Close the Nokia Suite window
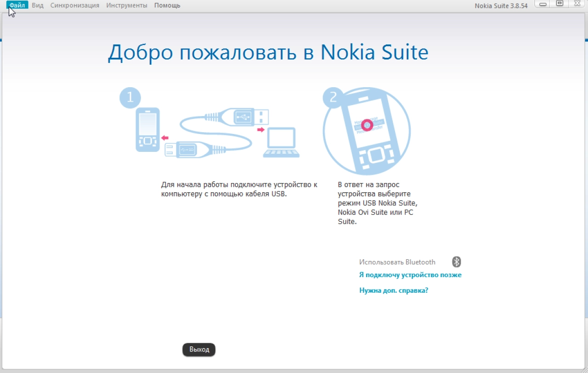588x373 pixels. coord(577,4)
